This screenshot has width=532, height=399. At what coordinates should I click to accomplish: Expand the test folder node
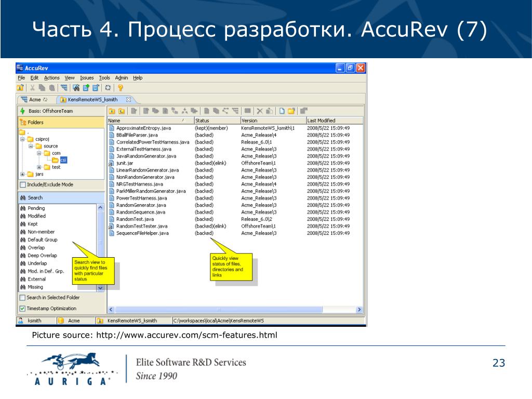39,167
